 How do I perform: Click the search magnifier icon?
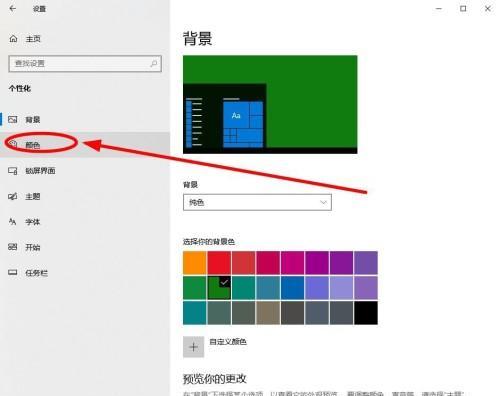154,63
